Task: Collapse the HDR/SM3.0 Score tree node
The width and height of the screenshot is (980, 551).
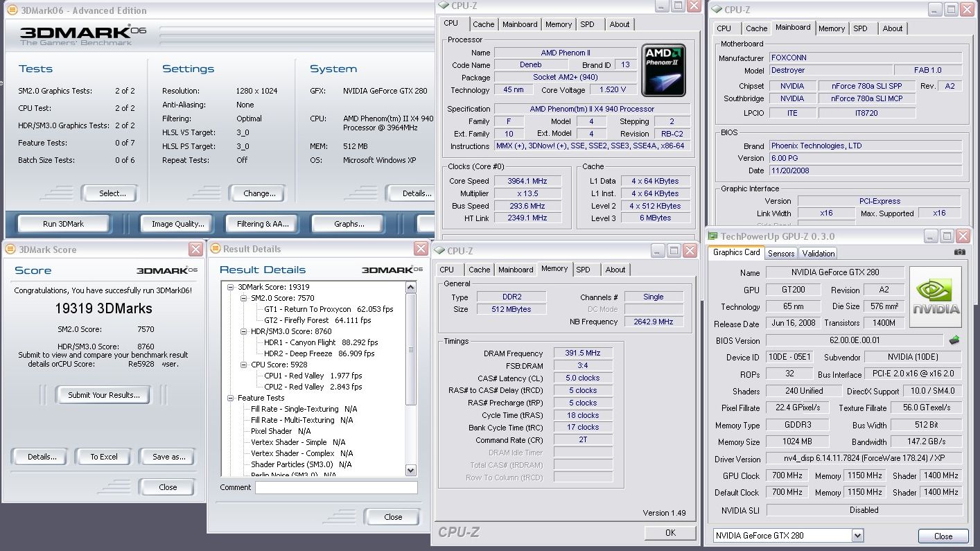Action: 244,331
